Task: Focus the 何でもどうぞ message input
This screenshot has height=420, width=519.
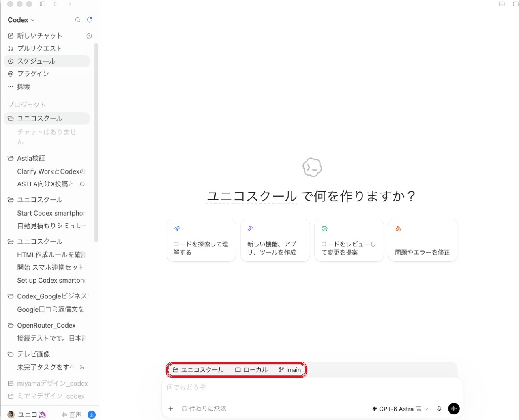Action: click(312, 388)
